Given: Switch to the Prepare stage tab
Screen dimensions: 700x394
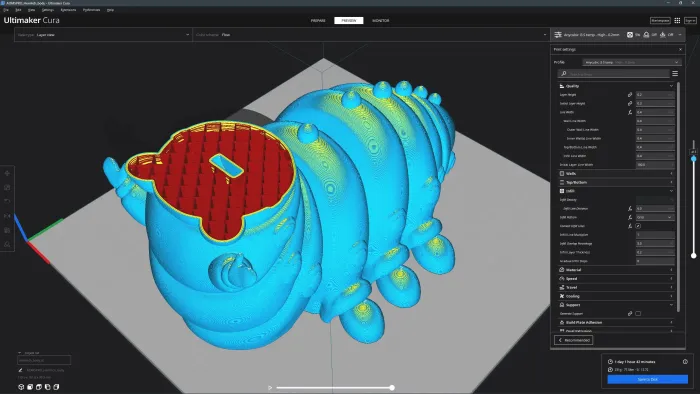Looking at the screenshot, I should (318, 21).
